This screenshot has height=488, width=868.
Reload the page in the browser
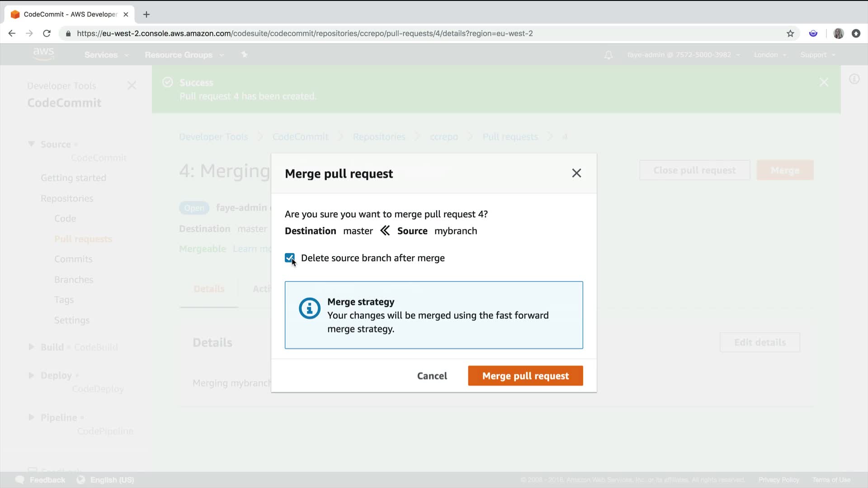[47, 33]
